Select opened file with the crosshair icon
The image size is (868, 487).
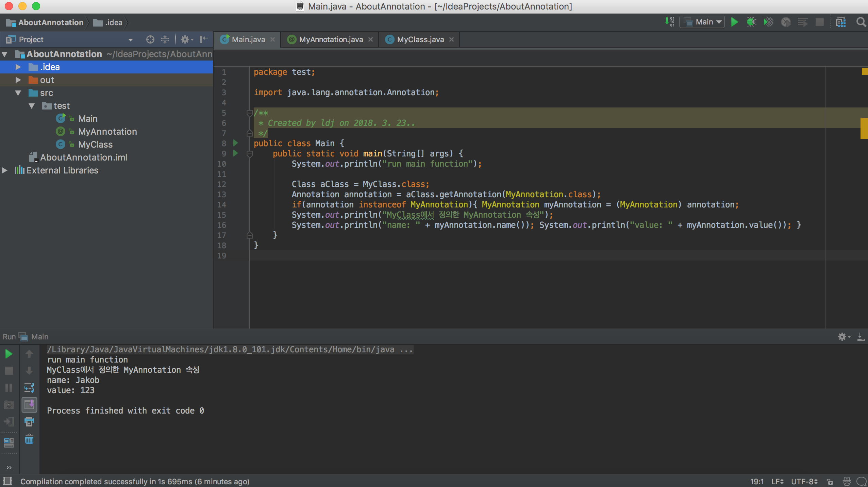150,39
